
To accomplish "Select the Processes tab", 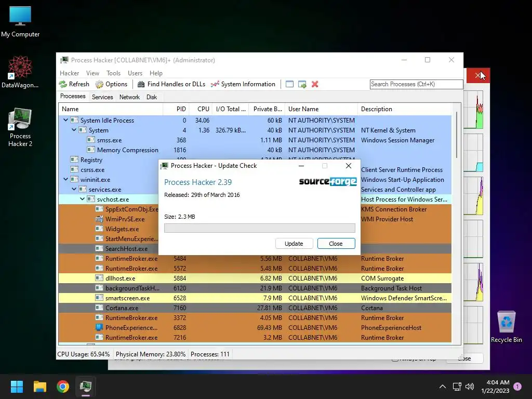I will pyautogui.click(x=73, y=96).
